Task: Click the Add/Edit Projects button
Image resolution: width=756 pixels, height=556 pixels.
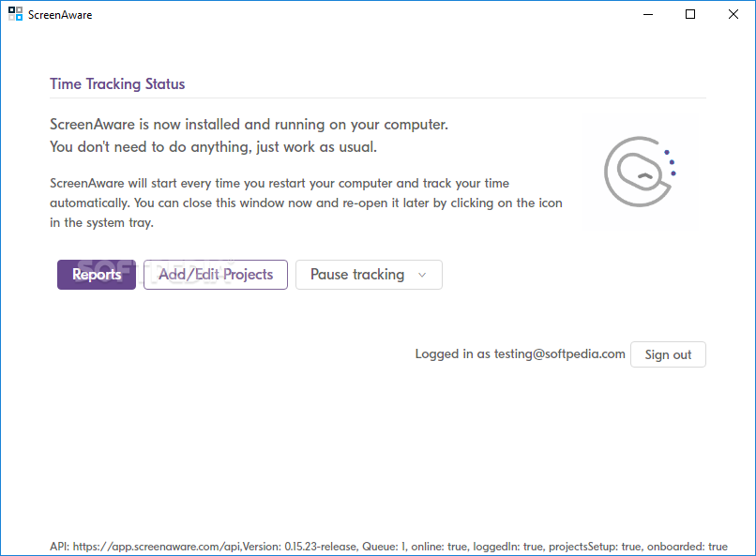Action: click(x=216, y=275)
